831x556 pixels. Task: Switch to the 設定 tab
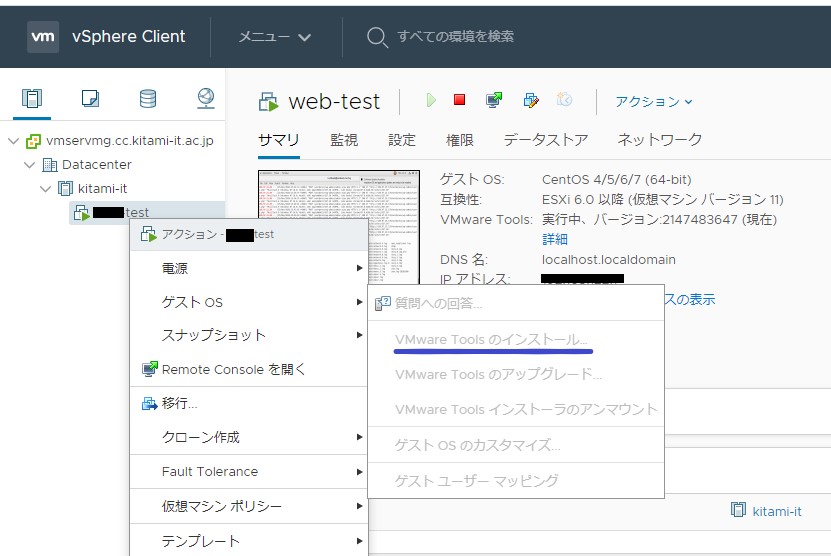[402, 140]
